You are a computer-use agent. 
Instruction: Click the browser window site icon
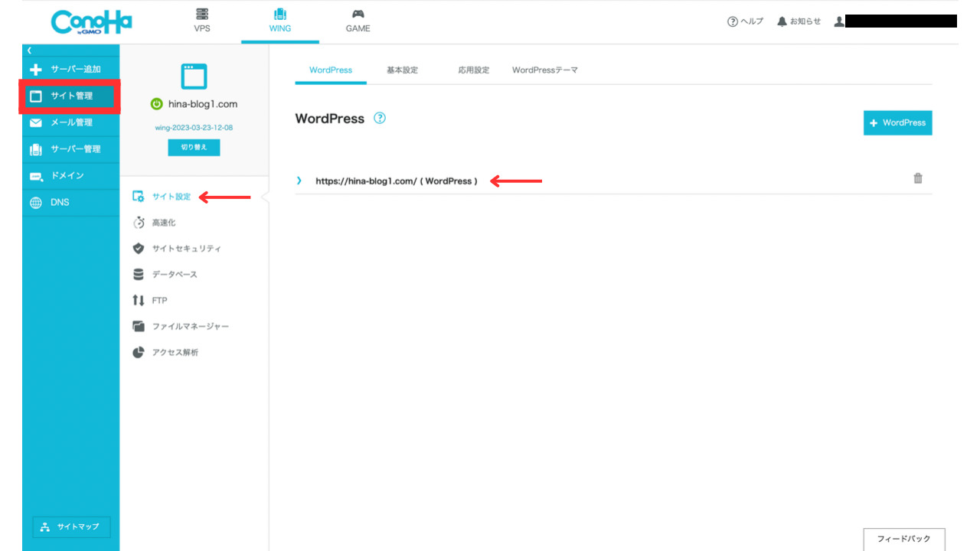coord(194,77)
